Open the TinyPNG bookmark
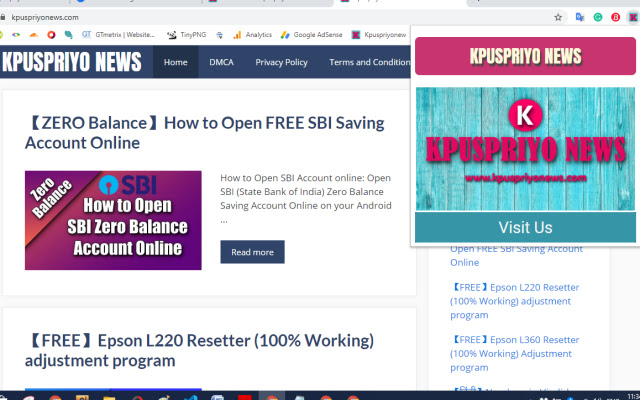 coord(187,35)
